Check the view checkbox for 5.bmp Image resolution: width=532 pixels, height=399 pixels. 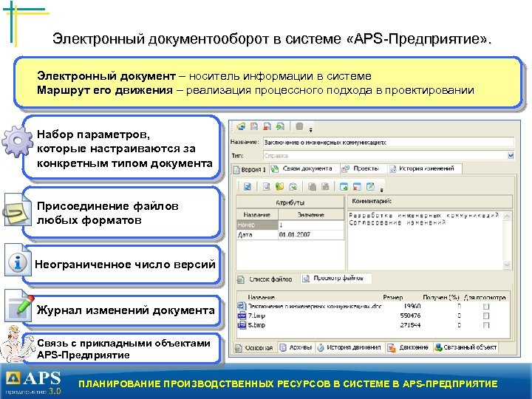486,325
